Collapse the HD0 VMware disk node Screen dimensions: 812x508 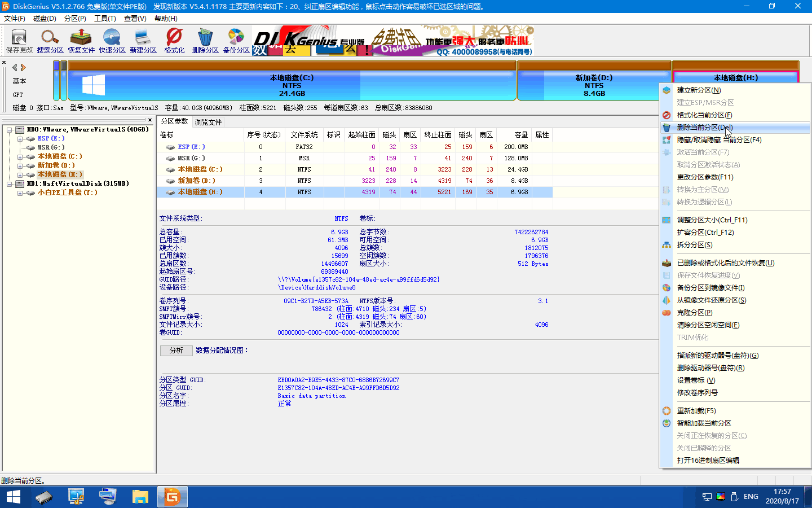(10, 130)
